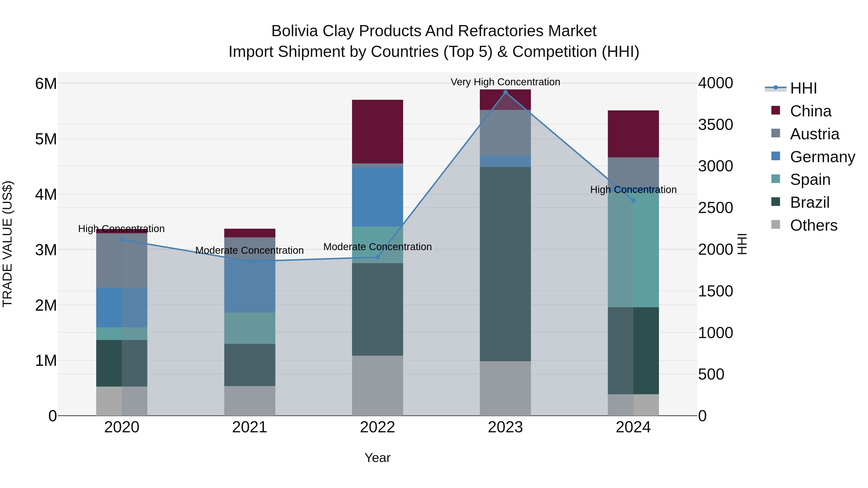Viewport: 868px width, 488px height.
Task: Click the chart title 'Bolivia Clay Products' line
Action: point(434,31)
